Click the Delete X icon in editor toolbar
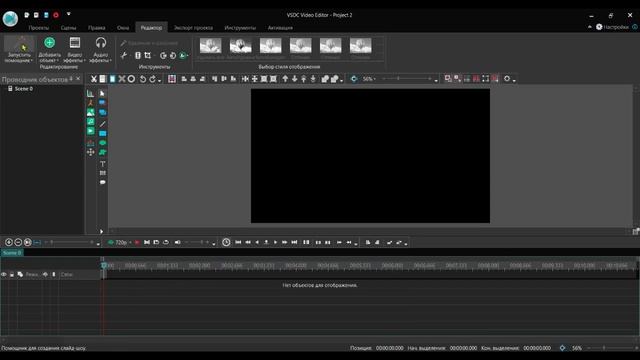This screenshot has height=360, width=640. 122,79
